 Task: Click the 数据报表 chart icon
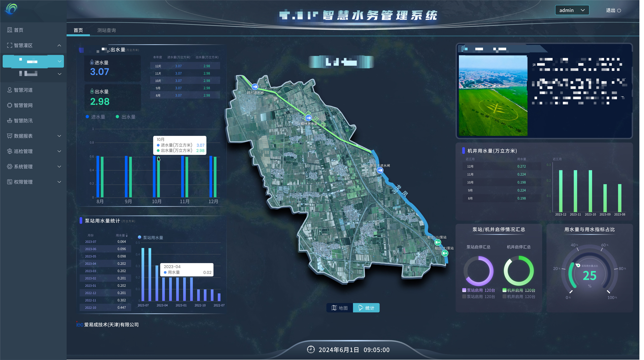(x=10, y=136)
